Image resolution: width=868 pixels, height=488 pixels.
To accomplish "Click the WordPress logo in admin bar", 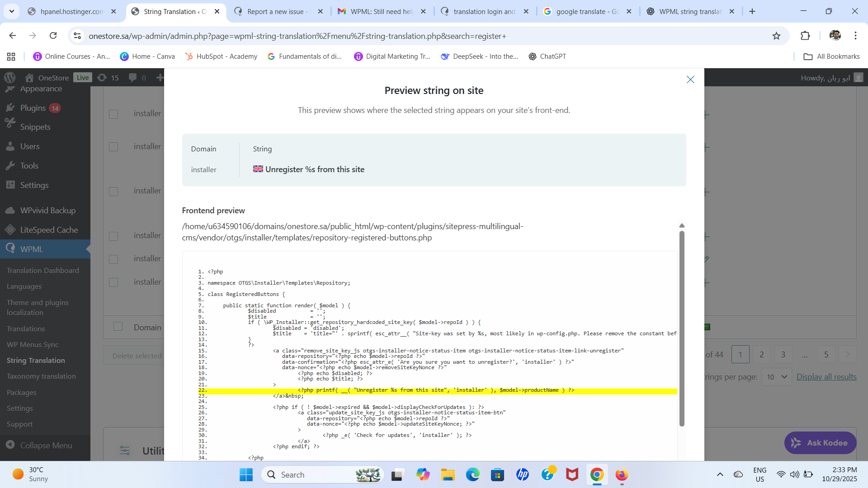I will [x=10, y=77].
